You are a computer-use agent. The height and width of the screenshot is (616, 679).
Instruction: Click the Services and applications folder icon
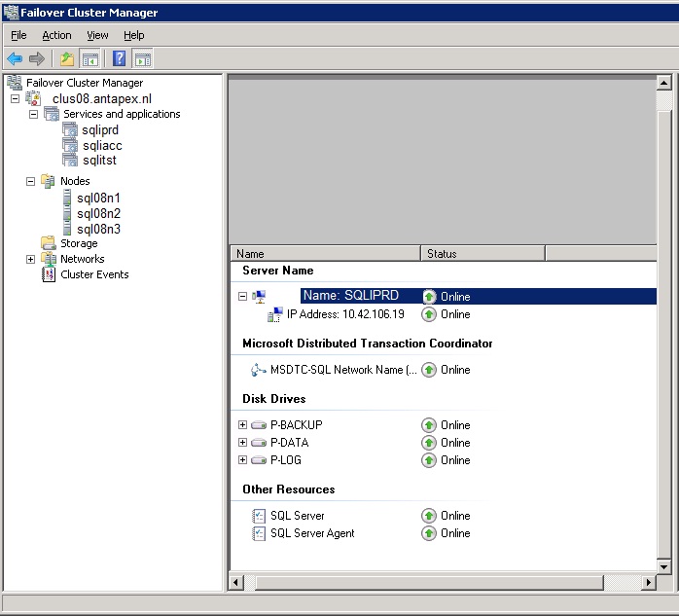tap(52, 114)
